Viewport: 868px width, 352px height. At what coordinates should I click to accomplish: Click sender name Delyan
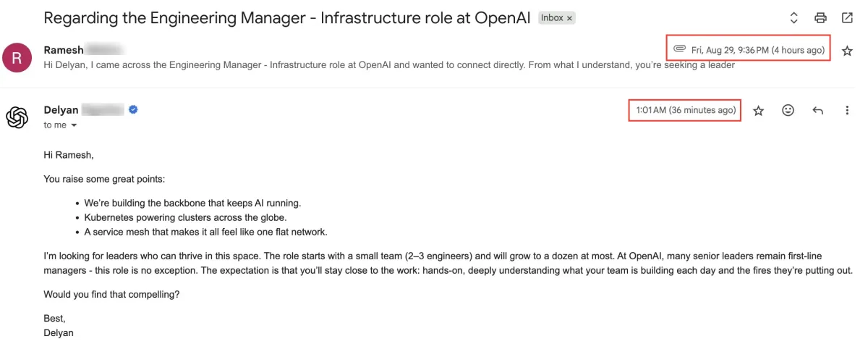(x=61, y=109)
